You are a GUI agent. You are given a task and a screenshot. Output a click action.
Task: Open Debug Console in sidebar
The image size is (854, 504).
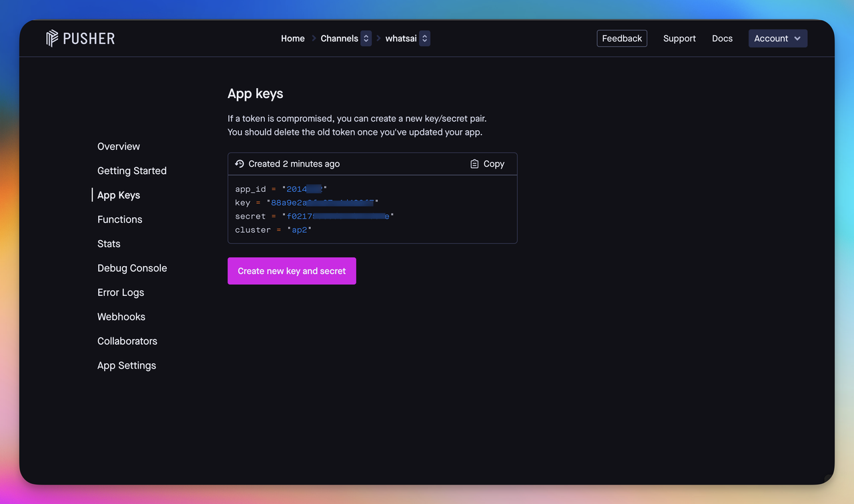tap(132, 268)
